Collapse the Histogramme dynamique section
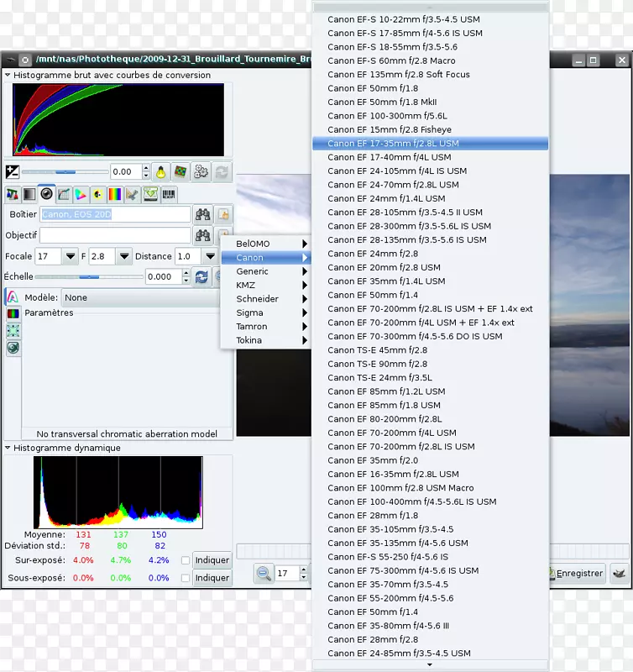The height and width of the screenshot is (672, 633). pos(8,448)
